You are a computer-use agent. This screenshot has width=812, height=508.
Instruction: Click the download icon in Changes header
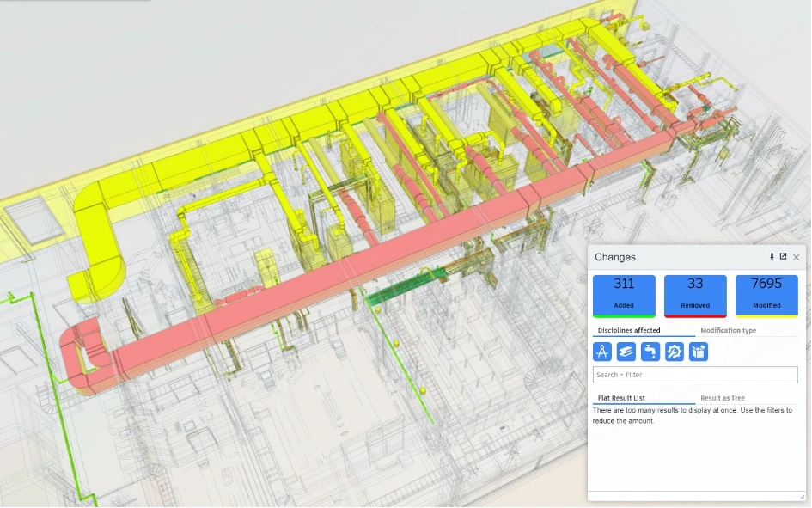click(772, 257)
